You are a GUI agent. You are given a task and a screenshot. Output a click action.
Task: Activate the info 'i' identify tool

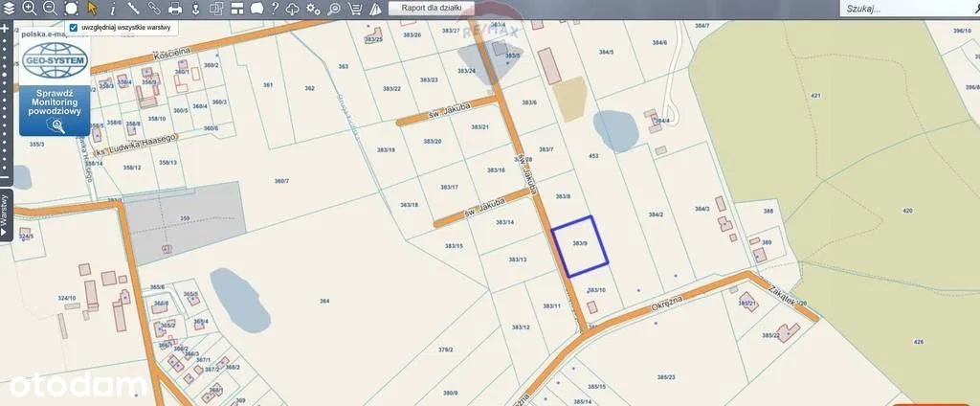(113, 8)
